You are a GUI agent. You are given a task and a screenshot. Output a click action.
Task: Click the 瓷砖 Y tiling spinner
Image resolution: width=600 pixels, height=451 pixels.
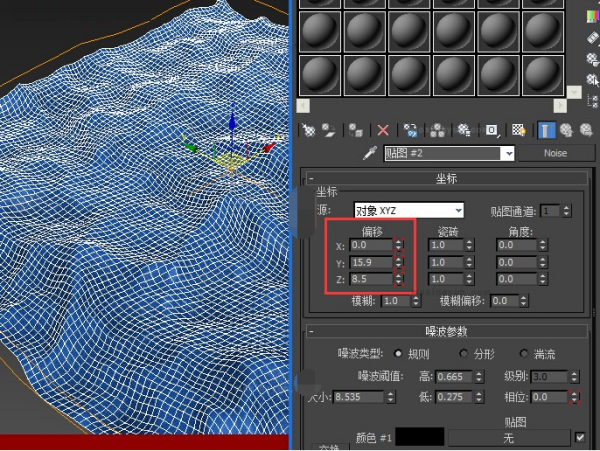click(x=469, y=262)
